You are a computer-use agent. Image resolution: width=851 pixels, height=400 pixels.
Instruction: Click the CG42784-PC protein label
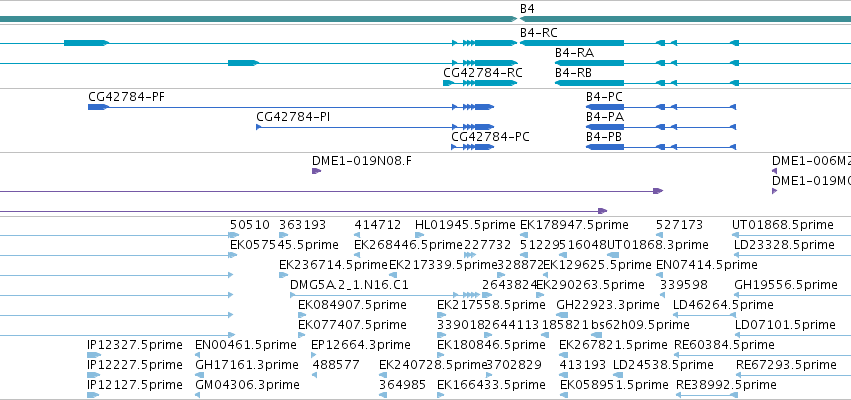tap(491, 137)
